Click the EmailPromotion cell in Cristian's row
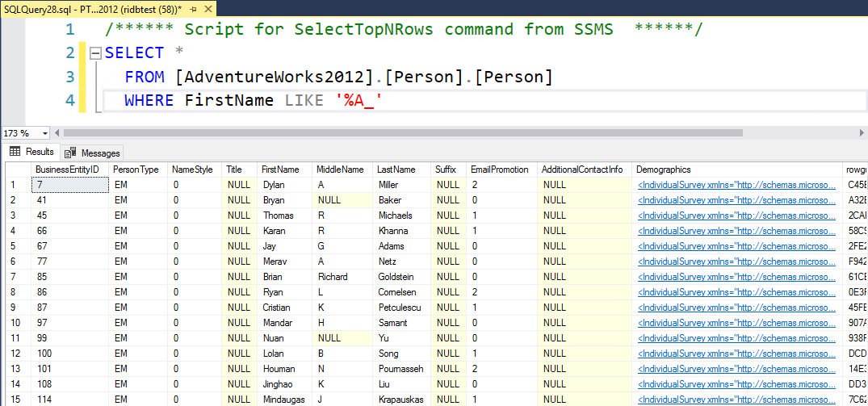Screen dimensions: 868x406 pyautogui.click(x=501, y=308)
